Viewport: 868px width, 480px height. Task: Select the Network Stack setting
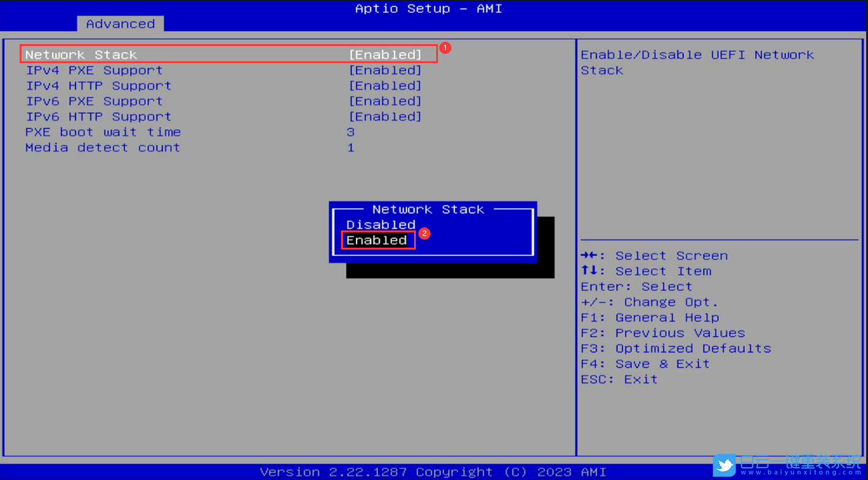pyautogui.click(x=80, y=55)
